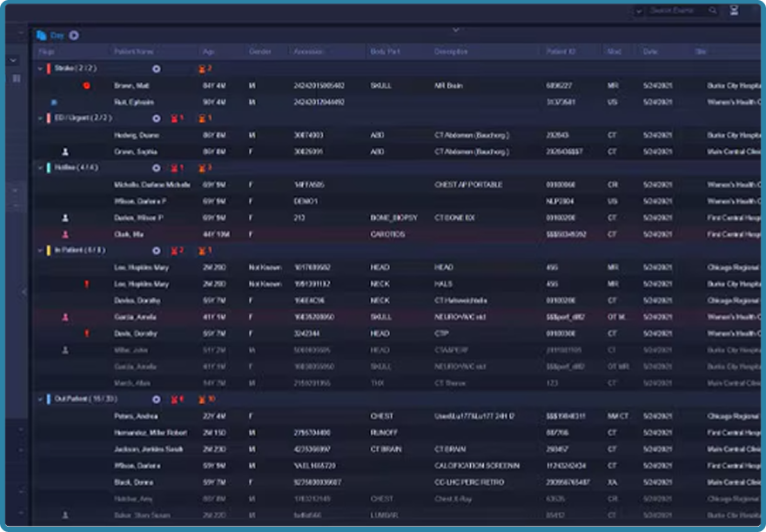This screenshot has height=532, width=766.
Task: Click the red dot flag on Brown, Matt
Action: coord(86,85)
